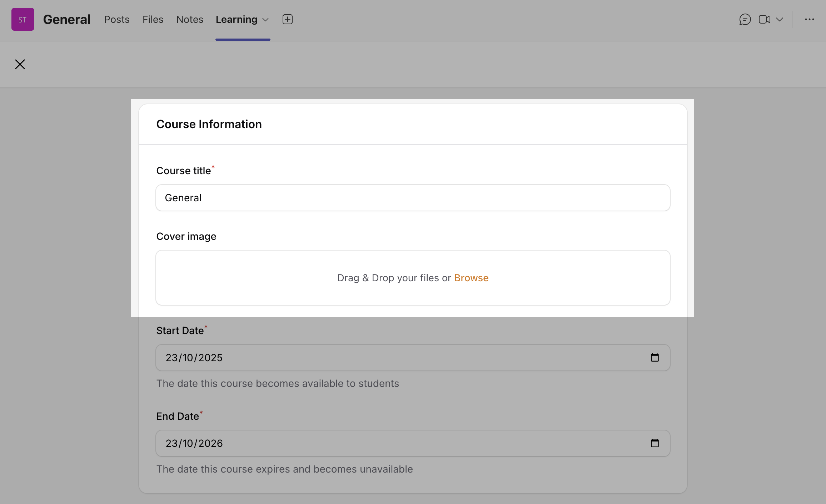Add a new tab with plus icon
Viewport: 826px width, 504px height.
pos(287,19)
